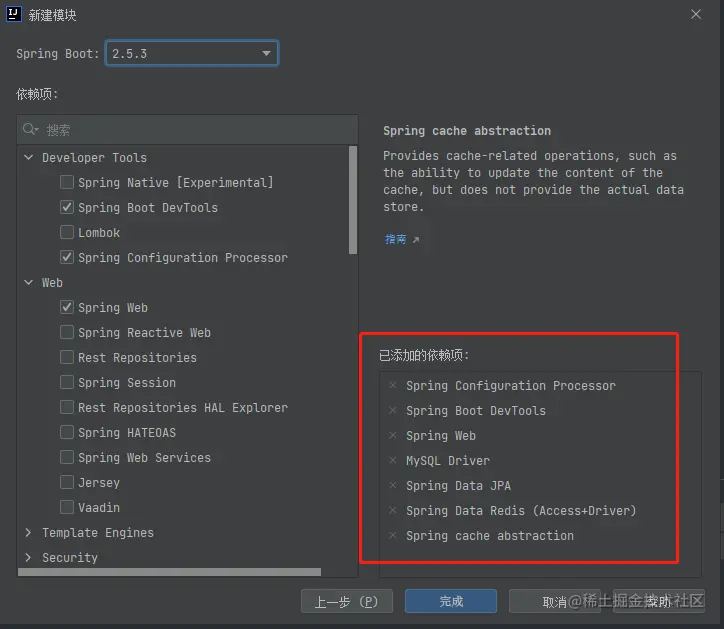
Task: Remove Spring Boot DevTools from added dependencies
Action: [x=392, y=410]
